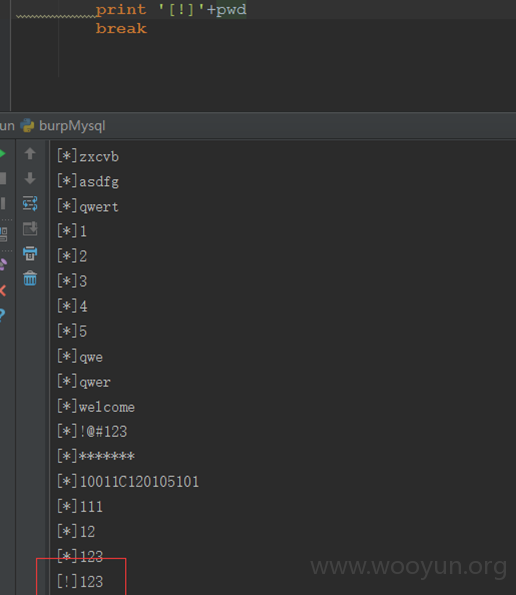Toggle the soft-wrap lines icon

click(30, 204)
